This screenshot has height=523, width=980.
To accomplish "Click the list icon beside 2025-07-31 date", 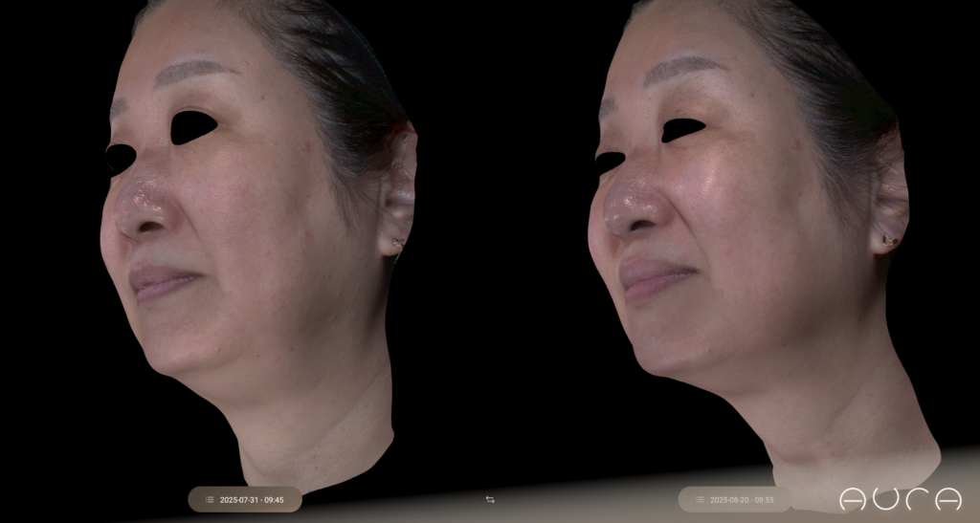I will click(210, 500).
